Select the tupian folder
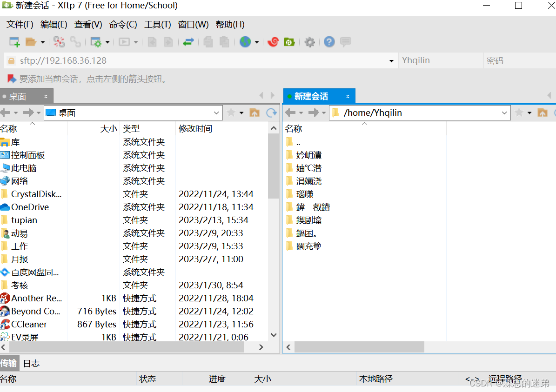The width and height of the screenshot is (556, 392). pos(24,220)
